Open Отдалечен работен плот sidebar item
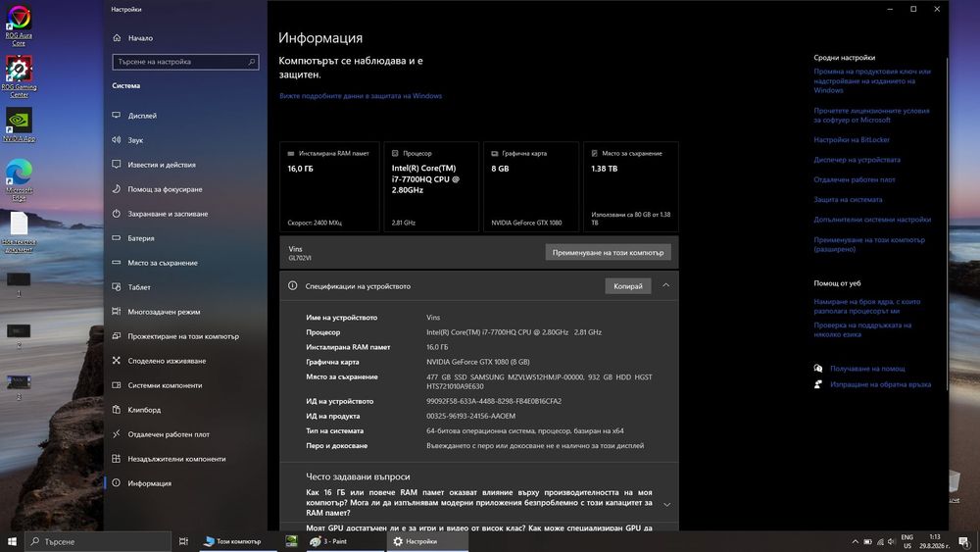This screenshot has height=552, width=980. (185, 433)
